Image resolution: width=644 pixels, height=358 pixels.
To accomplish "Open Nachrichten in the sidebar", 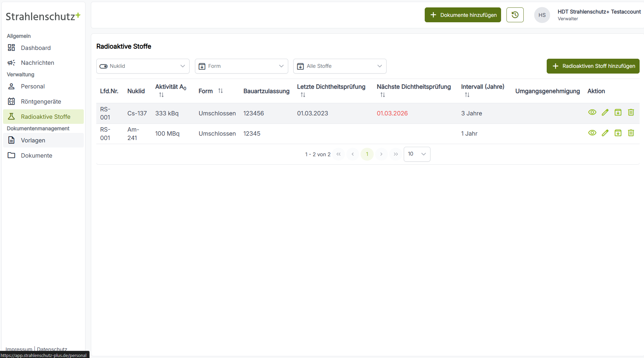I will coord(43,63).
